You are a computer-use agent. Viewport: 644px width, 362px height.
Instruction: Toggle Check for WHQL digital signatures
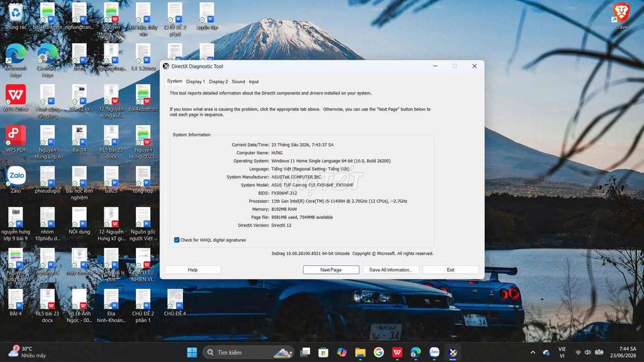177,240
